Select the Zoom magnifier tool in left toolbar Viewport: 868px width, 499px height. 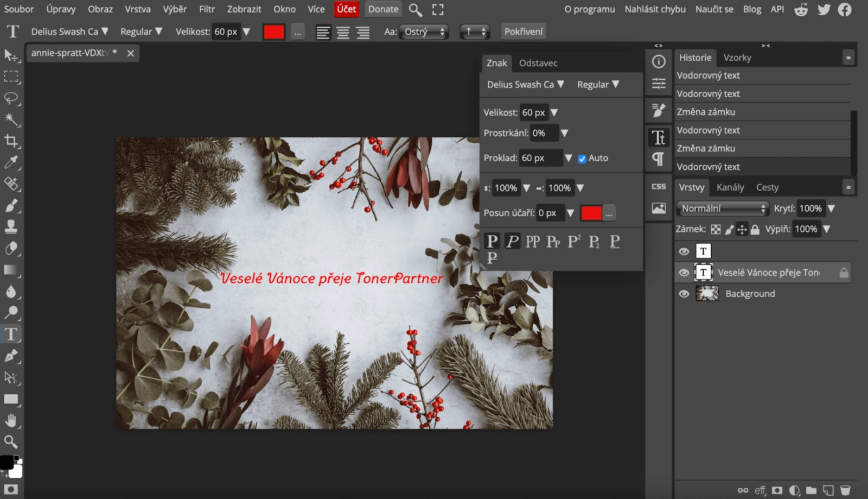tap(11, 441)
